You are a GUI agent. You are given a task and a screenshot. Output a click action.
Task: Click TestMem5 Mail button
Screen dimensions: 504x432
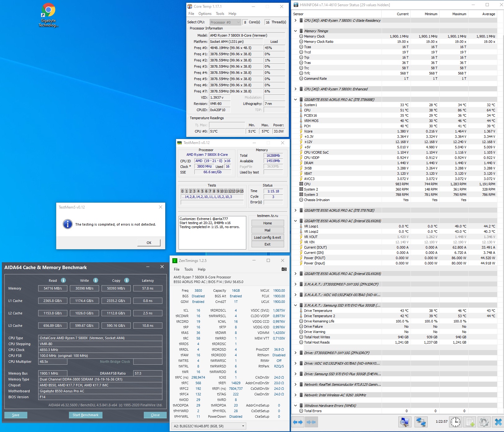tap(268, 230)
